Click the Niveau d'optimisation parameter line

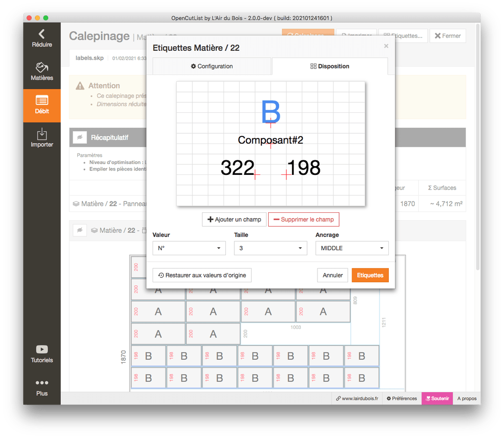pos(118,162)
